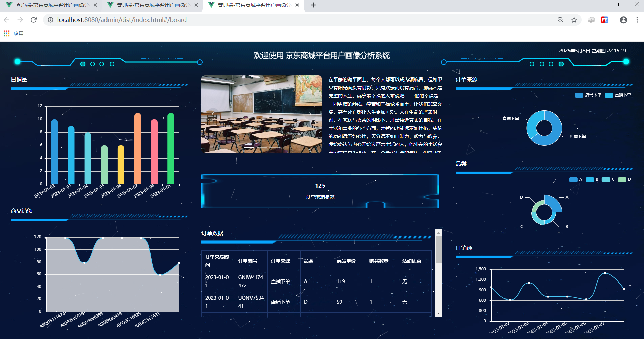Close the 客户端 tab

pyautogui.click(x=95, y=5)
